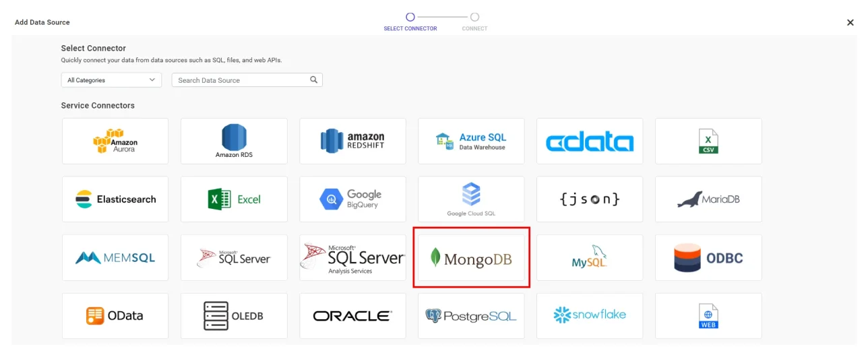
Task: Go to the Connect step
Action: tap(474, 21)
